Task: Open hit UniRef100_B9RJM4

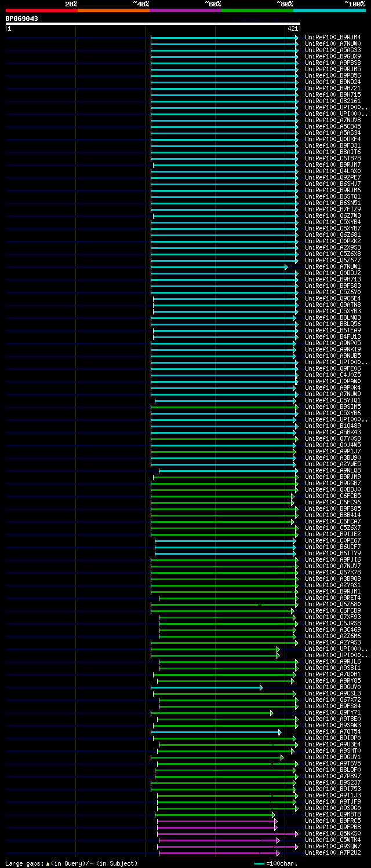Action: [x=333, y=37]
